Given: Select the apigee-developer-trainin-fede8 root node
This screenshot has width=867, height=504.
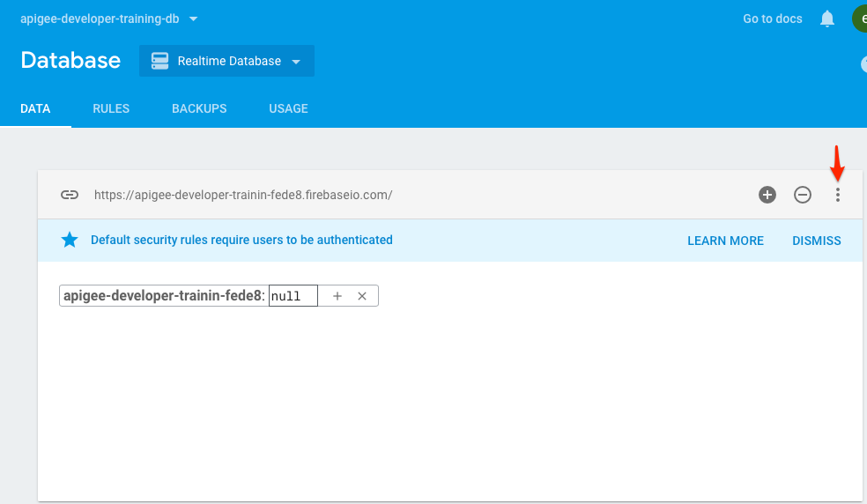Looking at the screenshot, I should point(164,295).
